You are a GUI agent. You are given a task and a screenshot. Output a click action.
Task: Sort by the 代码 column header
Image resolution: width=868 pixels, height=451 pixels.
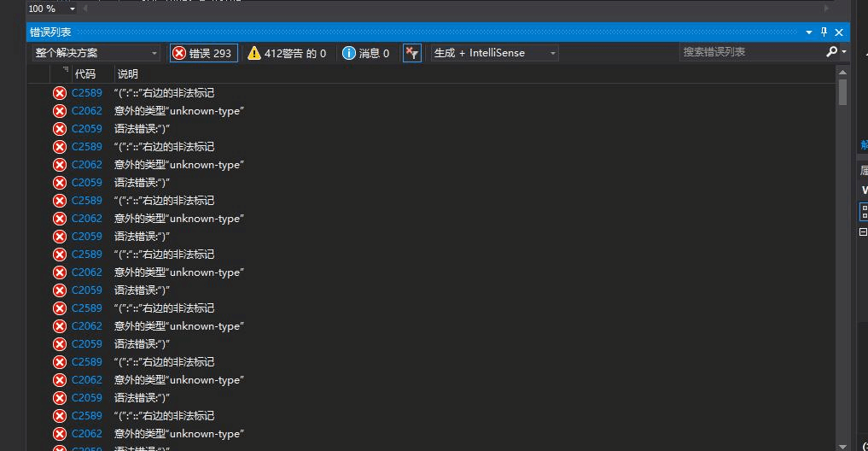(x=85, y=74)
